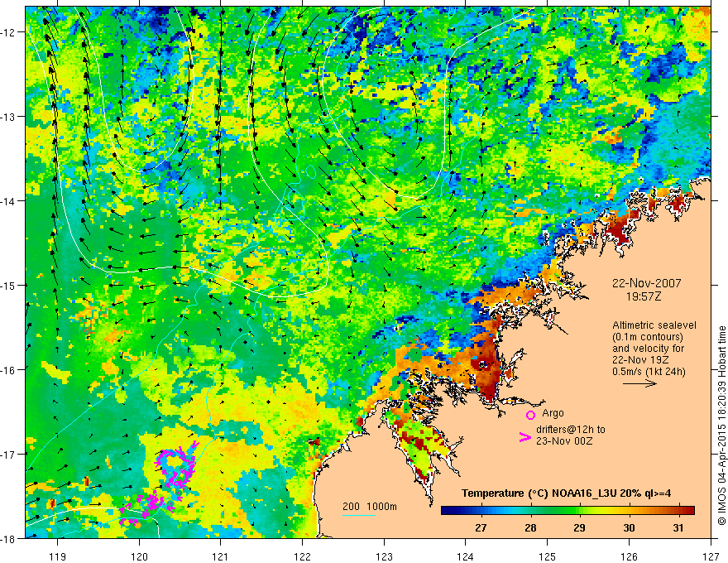Click the latitude axis label -16
Viewport: 728px width, 563px height.
[x=9, y=370]
